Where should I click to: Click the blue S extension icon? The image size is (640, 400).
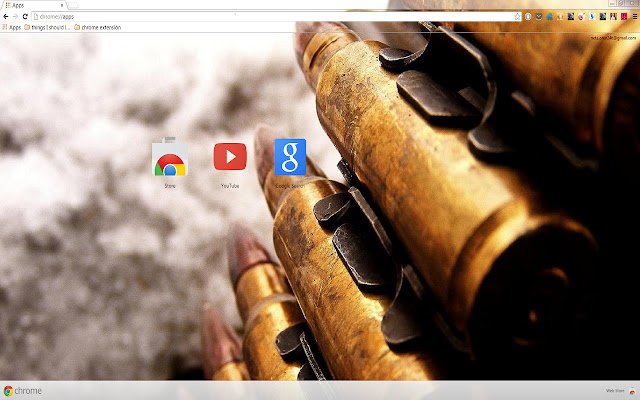[592, 16]
